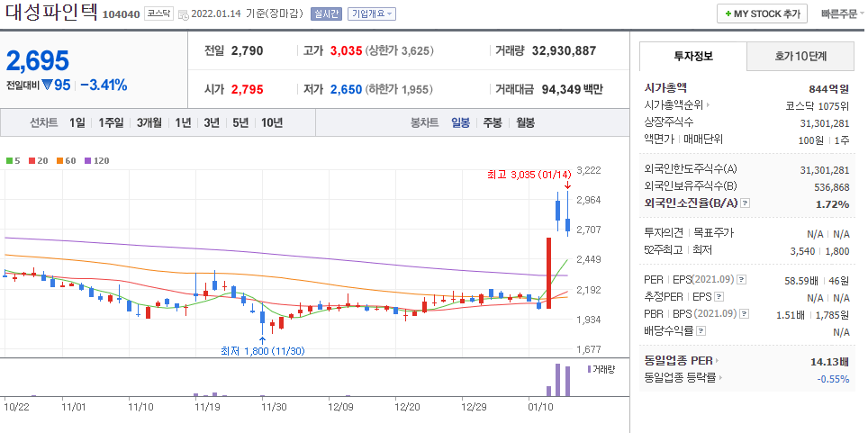Select the 일봉 candlestick chart

(x=460, y=123)
